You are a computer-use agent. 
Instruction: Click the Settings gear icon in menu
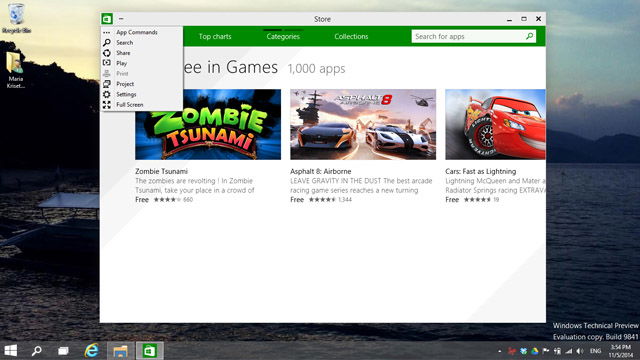(x=107, y=94)
